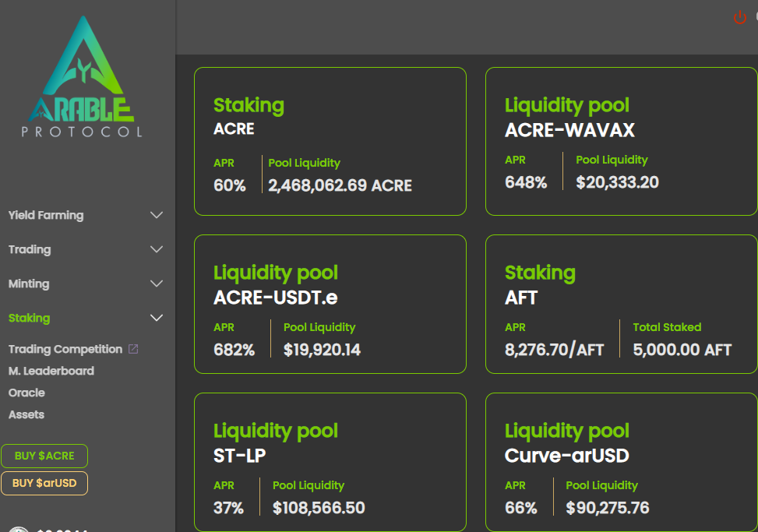
Task: Click the BUY $arUSD button
Action: [x=44, y=483]
